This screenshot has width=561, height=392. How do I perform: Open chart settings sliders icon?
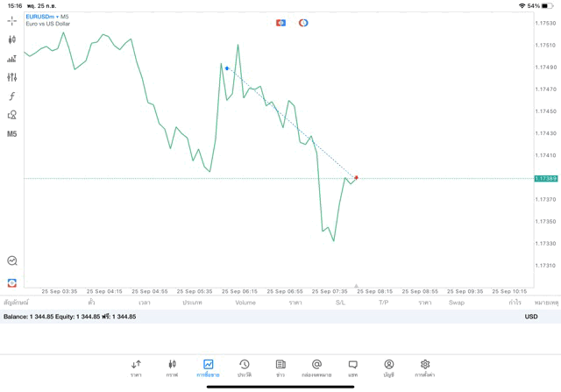coord(12,77)
